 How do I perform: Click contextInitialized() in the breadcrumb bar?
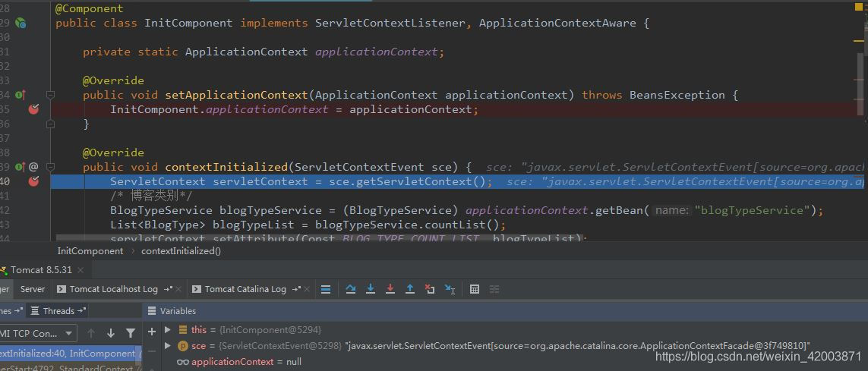(181, 250)
